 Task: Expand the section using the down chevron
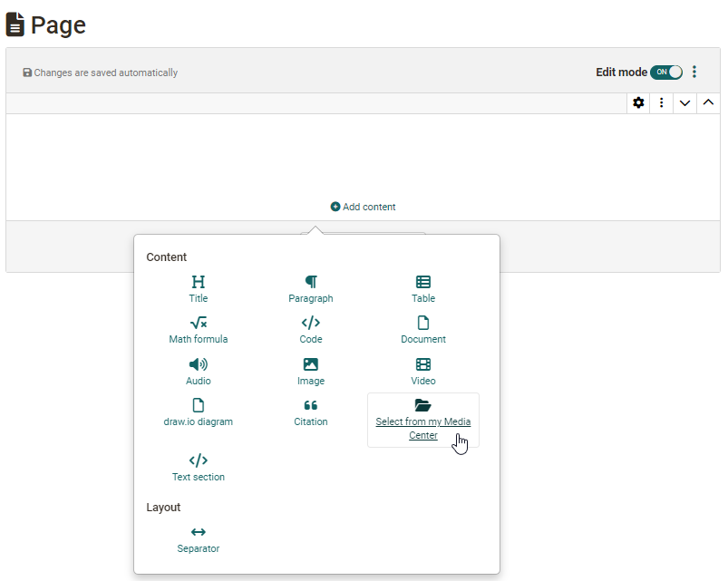pos(684,102)
